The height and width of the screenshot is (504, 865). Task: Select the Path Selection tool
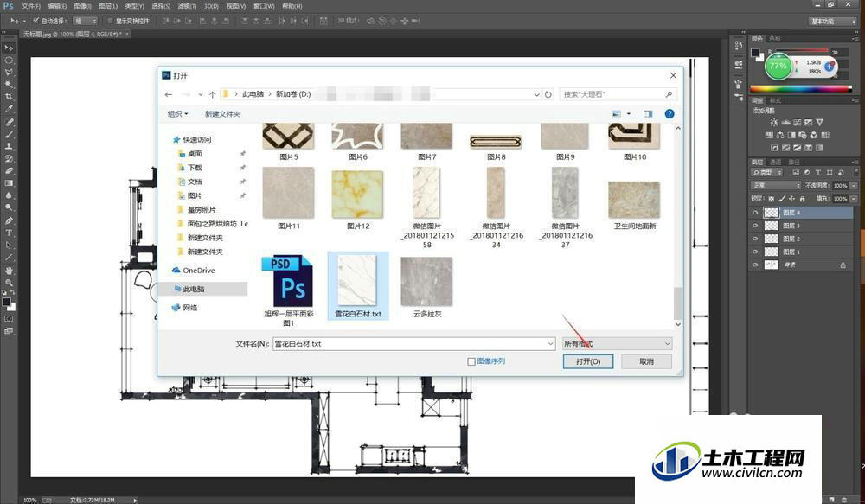pyautogui.click(x=9, y=245)
